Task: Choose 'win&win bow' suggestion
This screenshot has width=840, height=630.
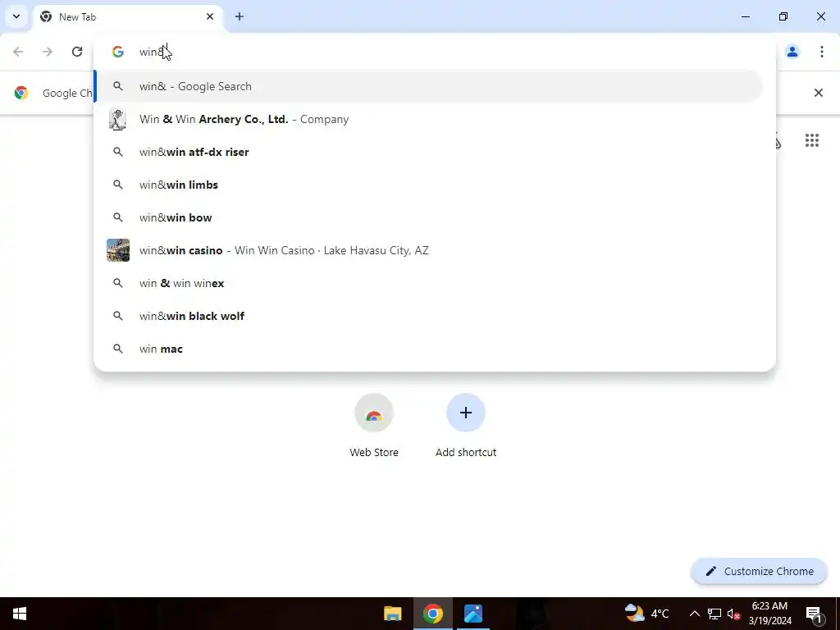Action: (428, 217)
